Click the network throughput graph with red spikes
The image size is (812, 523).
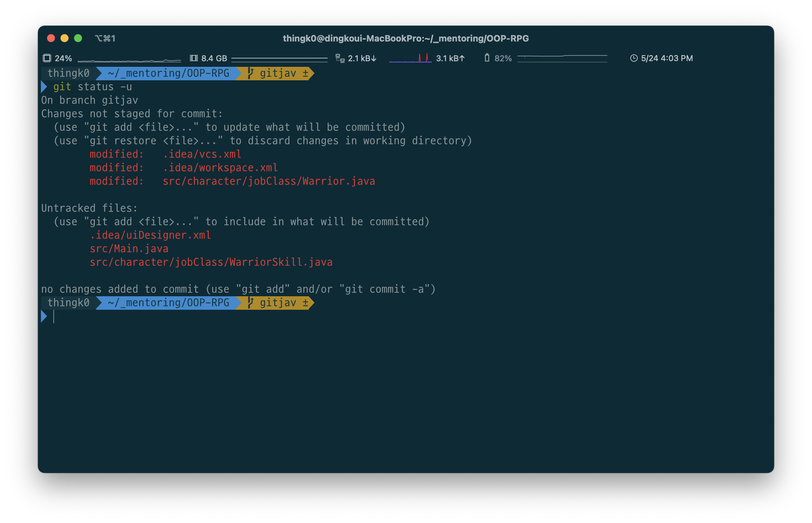[410, 58]
